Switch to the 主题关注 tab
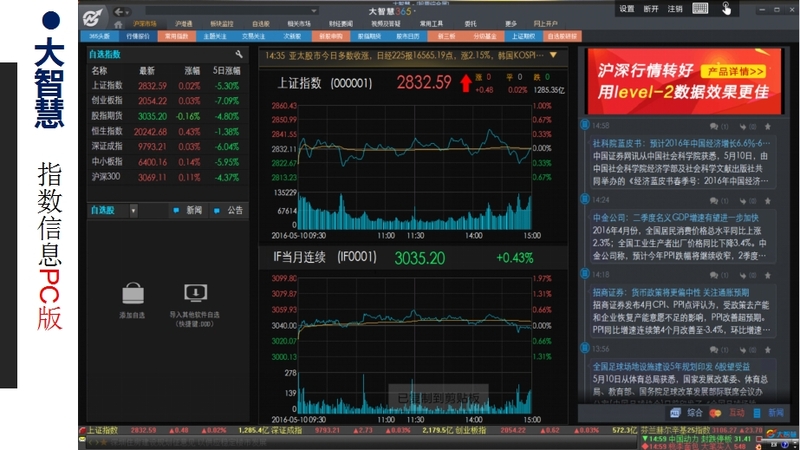Viewport: 800px width, 450px height. tap(215, 36)
